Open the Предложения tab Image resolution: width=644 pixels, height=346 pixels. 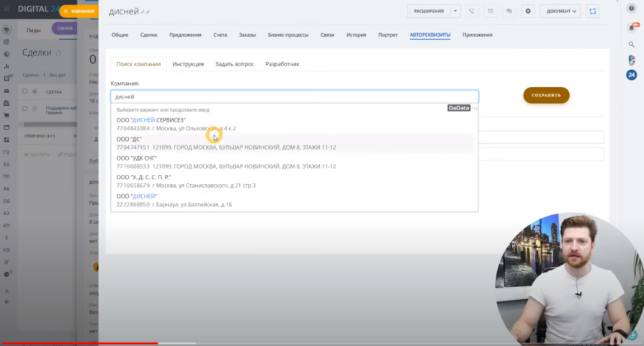[185, 35]
